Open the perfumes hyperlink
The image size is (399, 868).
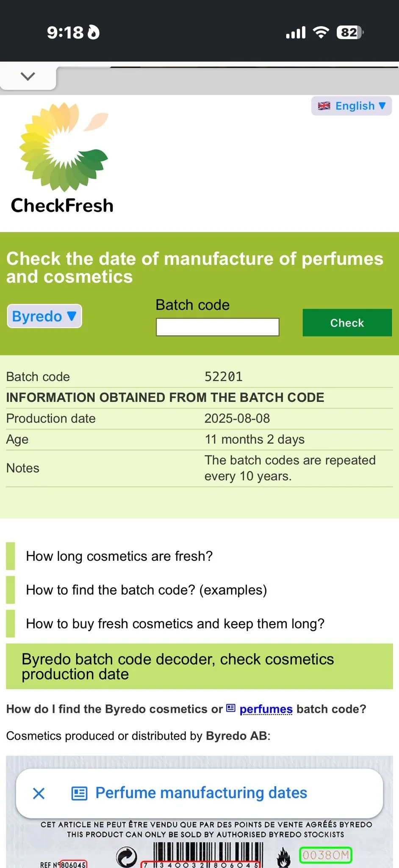(x=266, y=709)
